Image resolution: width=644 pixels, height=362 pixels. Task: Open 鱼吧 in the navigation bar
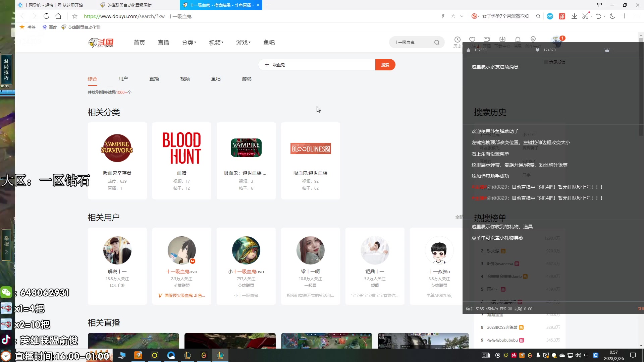coord(269,43)
